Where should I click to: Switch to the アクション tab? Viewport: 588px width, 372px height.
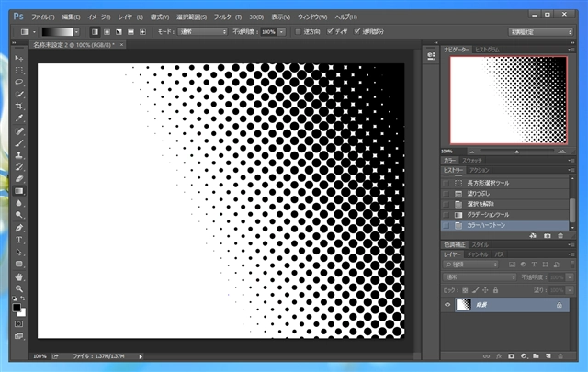point(480,170)
